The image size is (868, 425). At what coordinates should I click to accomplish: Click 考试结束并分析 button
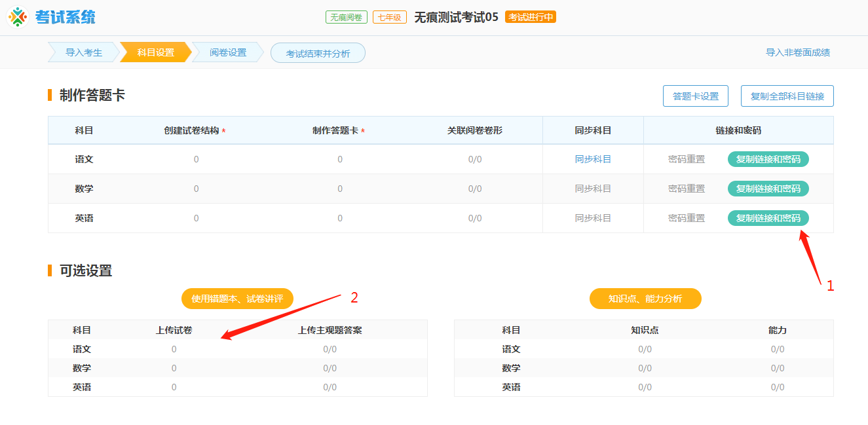coord(318,53)
